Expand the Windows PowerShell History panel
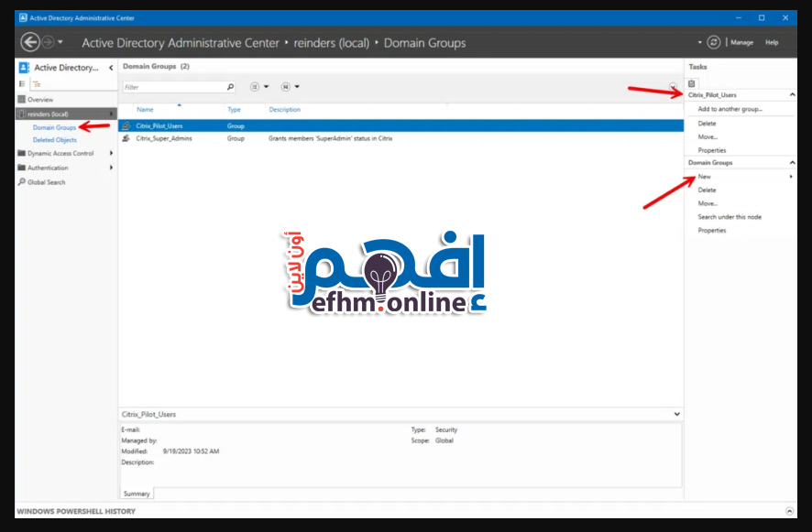 pyautogui.click(x=789, y=511)
